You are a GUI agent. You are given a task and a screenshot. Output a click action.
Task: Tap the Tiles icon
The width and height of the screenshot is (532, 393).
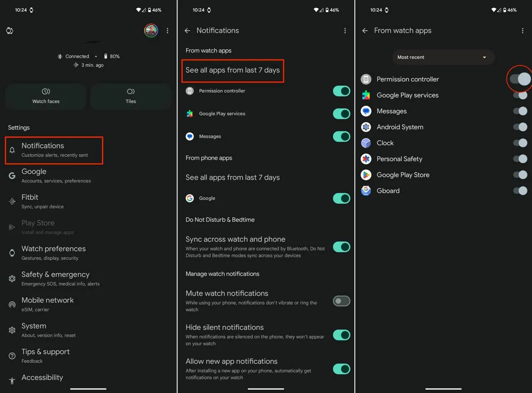click(131, 91)
